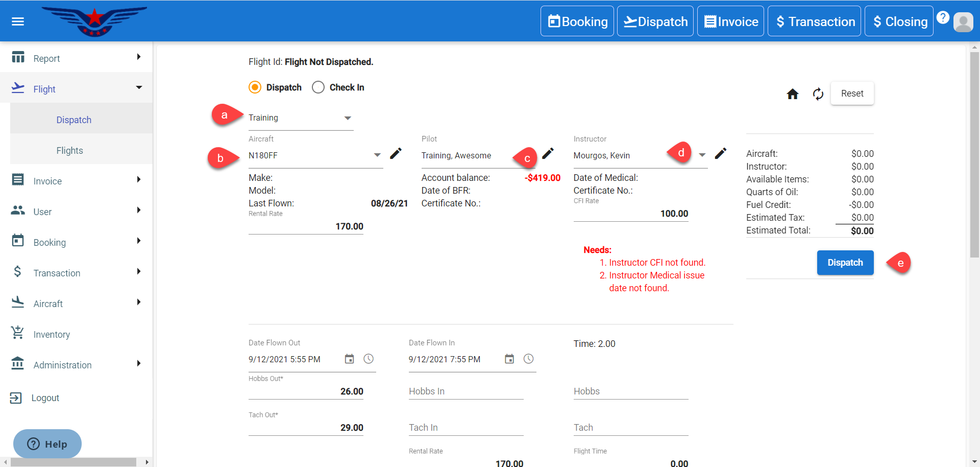Click the home icon near Reset
Screen dimensions: 980x467
click(x=792, y=94)
